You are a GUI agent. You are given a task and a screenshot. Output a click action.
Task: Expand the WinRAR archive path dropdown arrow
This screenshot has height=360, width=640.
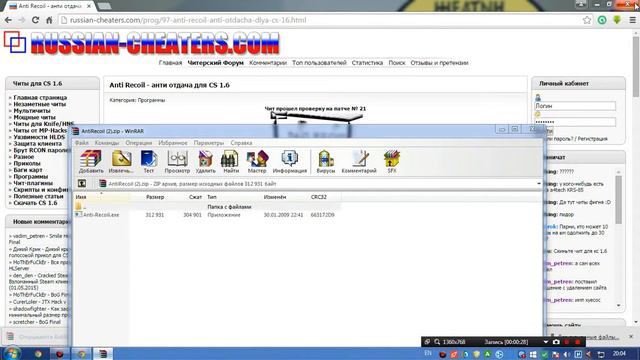[539, 184]
